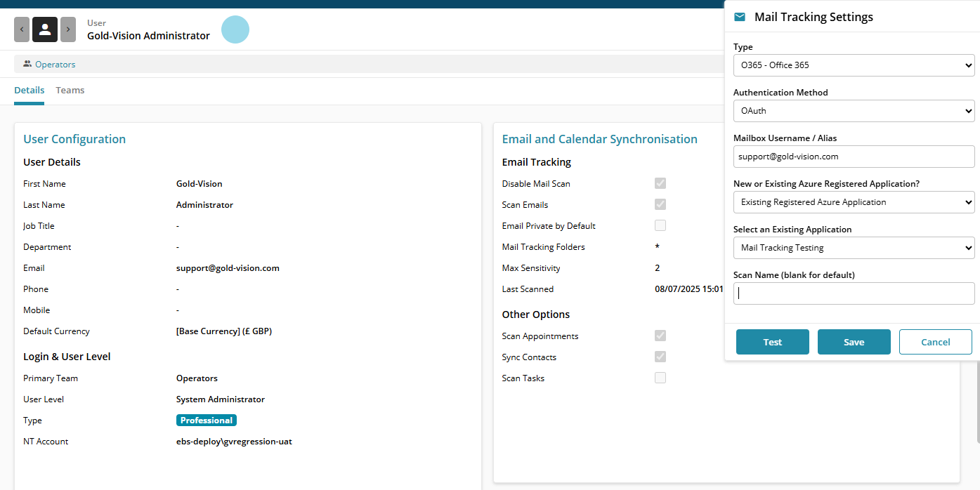Click the user profile icon in header
The height and width of the screenshot is (490, 980).
[x=45, y=29]
